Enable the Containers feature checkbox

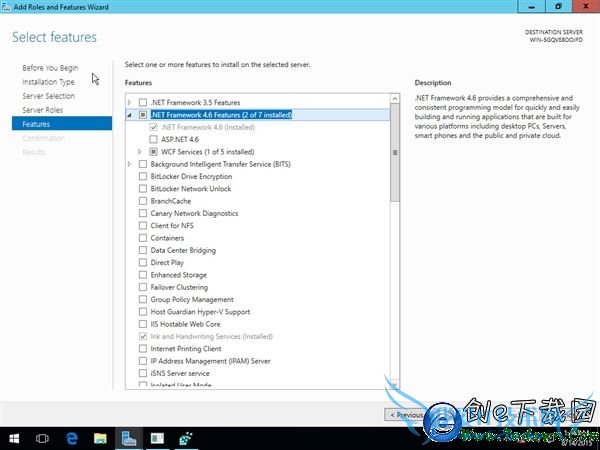click(x=143, y=238)
